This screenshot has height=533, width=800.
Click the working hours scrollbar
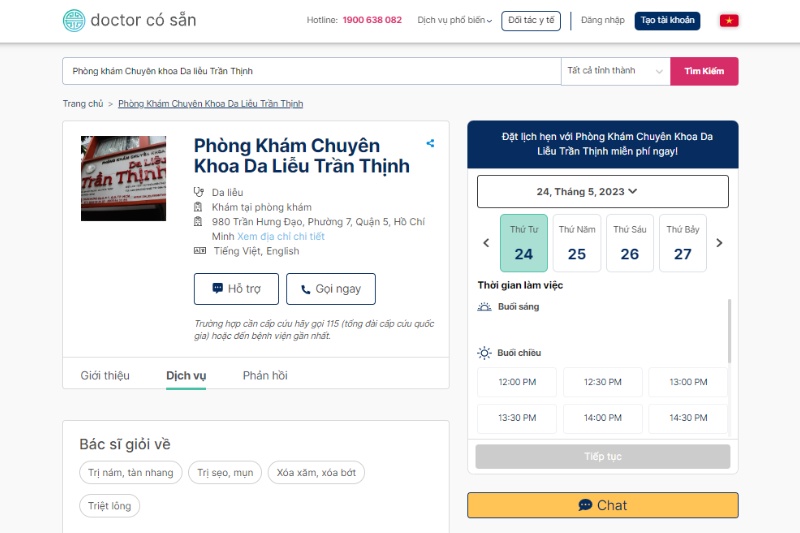[x=729, y=330]
